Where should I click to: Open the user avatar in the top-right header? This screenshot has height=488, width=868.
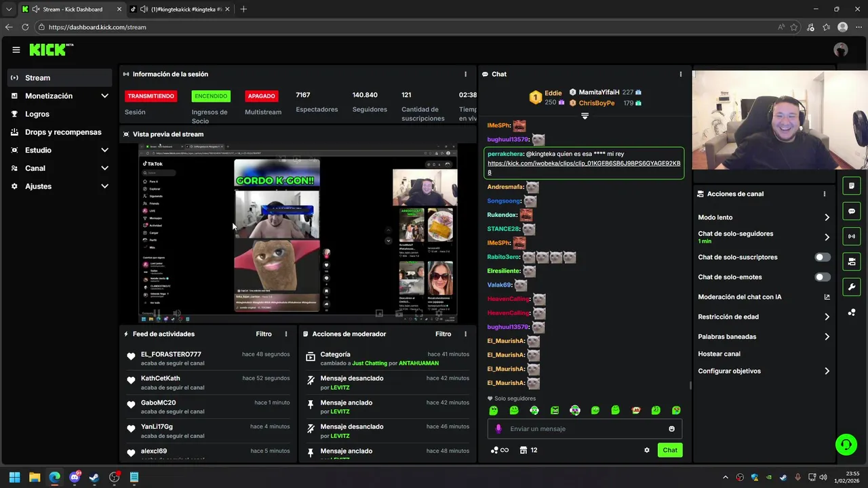pyautogui.click(x=841, y=49)
